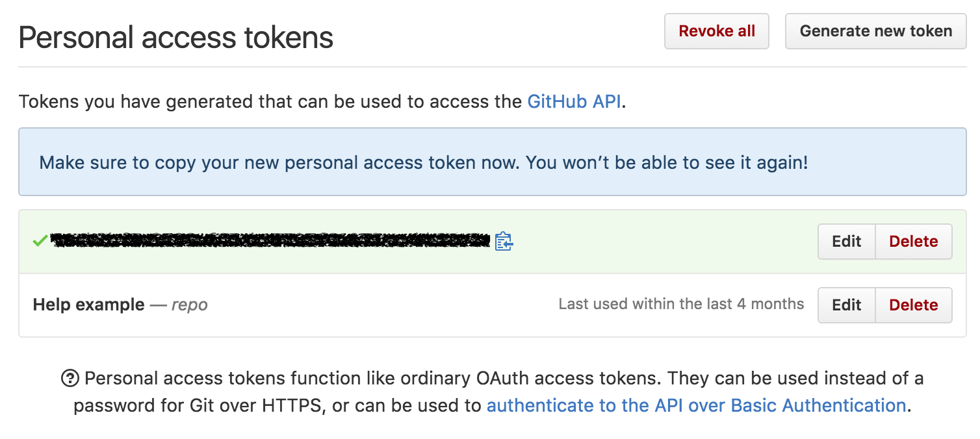Viewport: 980px width, 439px height.
Task: Click the Generate new token button
Action: pos(875,31)
